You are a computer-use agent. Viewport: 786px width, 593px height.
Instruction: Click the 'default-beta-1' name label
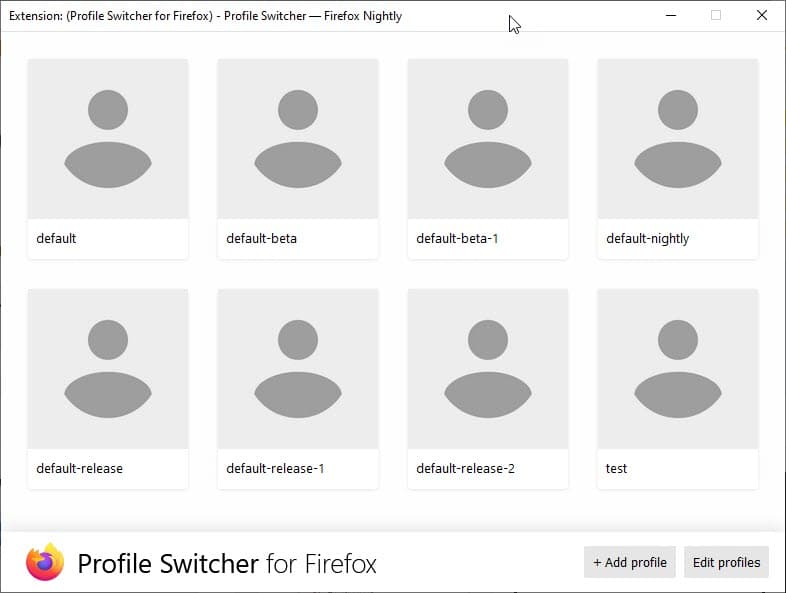click(457, 239)
